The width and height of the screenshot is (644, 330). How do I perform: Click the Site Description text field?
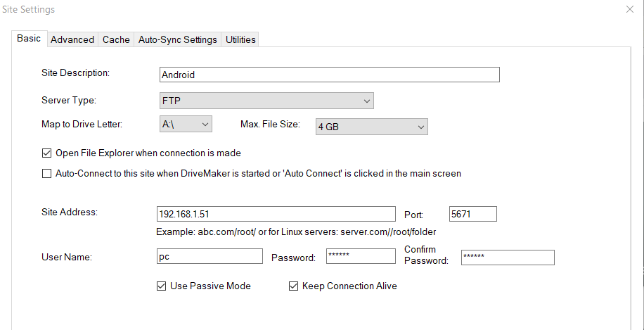(x=330, y=75)
